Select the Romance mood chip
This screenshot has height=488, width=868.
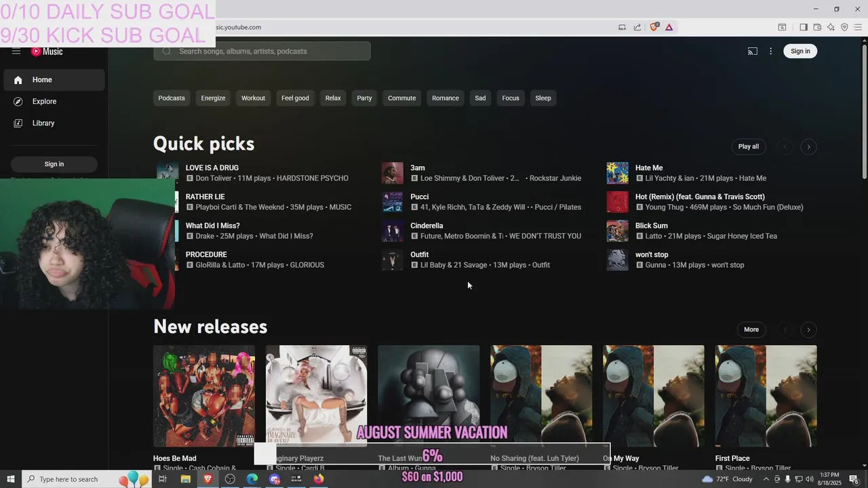coord(446,98)
